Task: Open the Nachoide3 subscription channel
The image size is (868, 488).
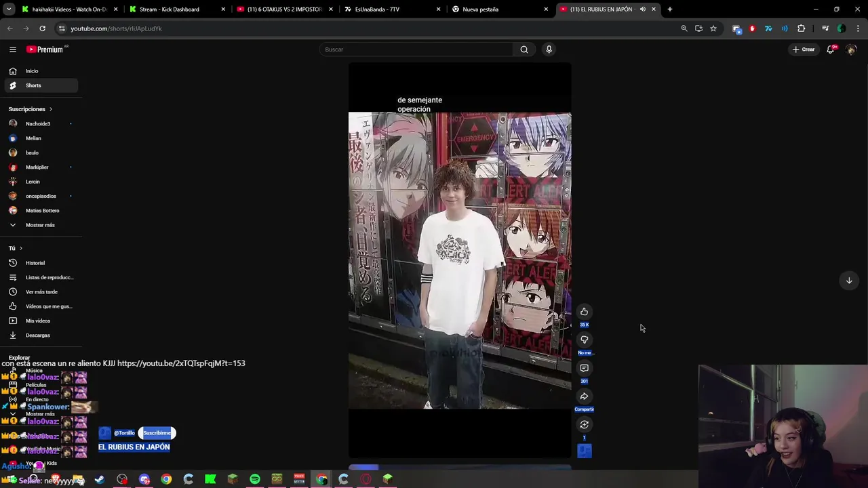Action: (41, 124)
